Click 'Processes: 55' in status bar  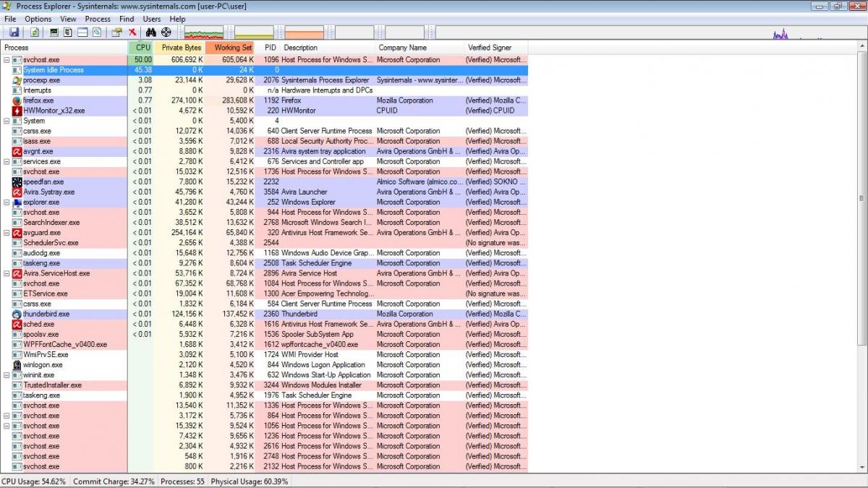tap(182, 481)
